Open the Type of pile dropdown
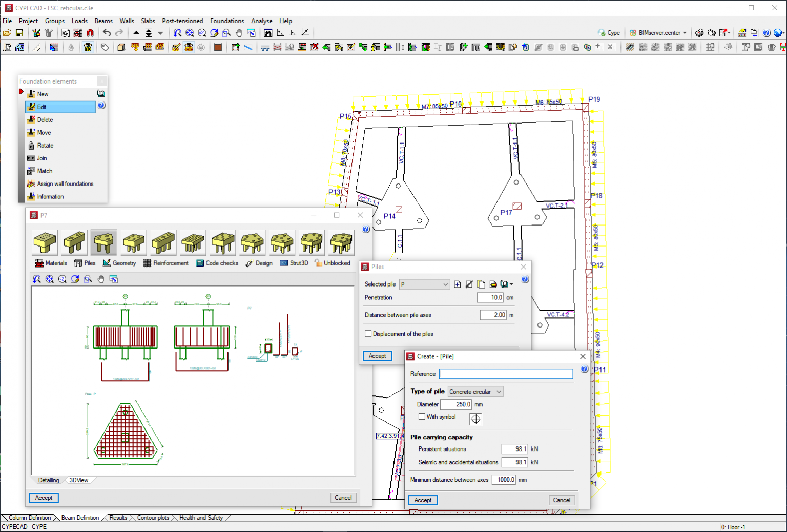787x532 pixels. (x=475, y=392)
